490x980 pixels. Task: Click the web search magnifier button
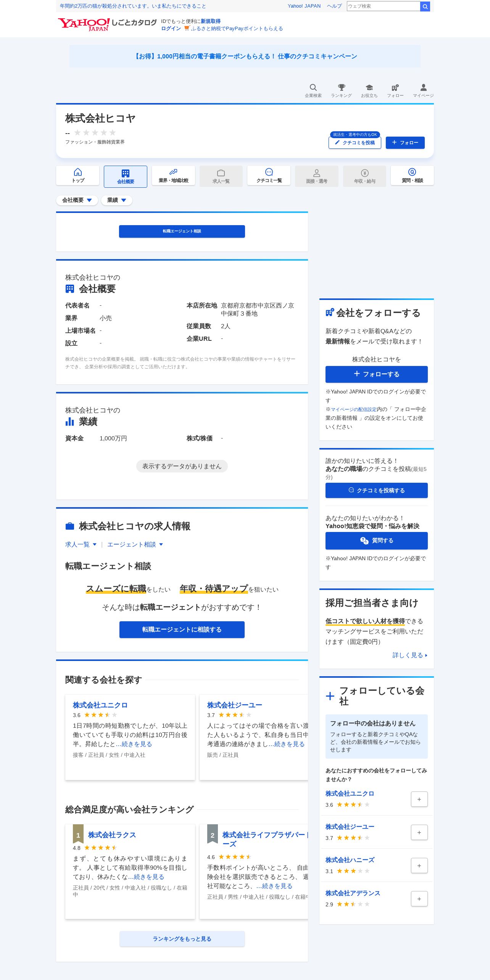425,6
